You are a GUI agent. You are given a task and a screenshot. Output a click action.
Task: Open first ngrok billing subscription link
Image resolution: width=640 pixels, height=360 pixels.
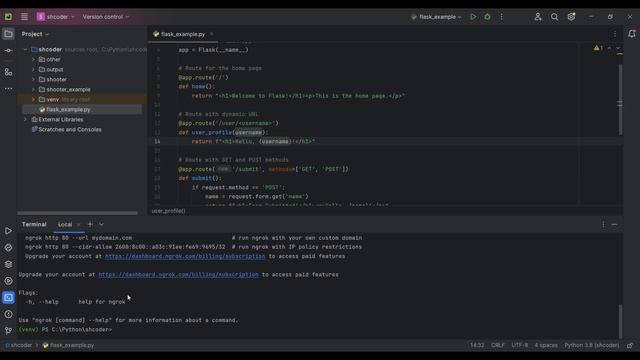pos(185,256)
